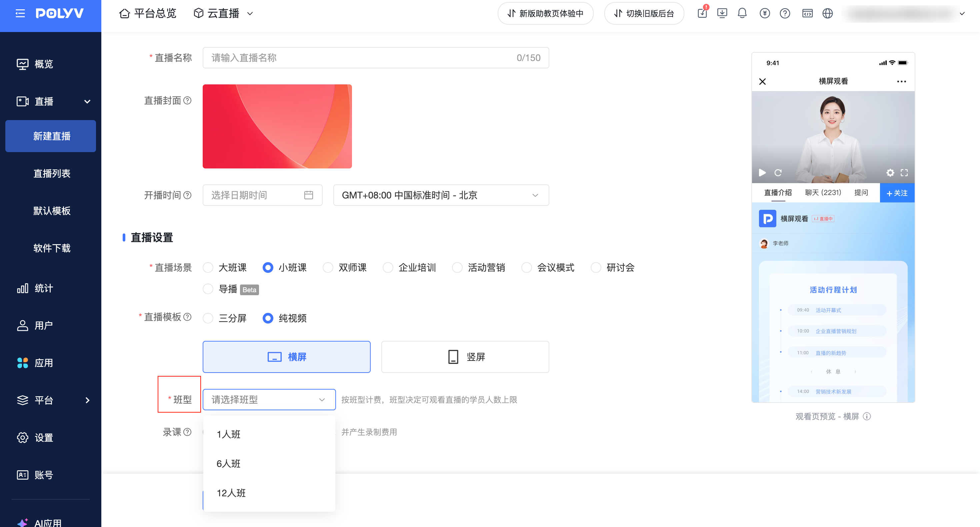Open the 请选择班型 dropdown
Viewport: 980px width, 527px height.
tap(269, 400)
